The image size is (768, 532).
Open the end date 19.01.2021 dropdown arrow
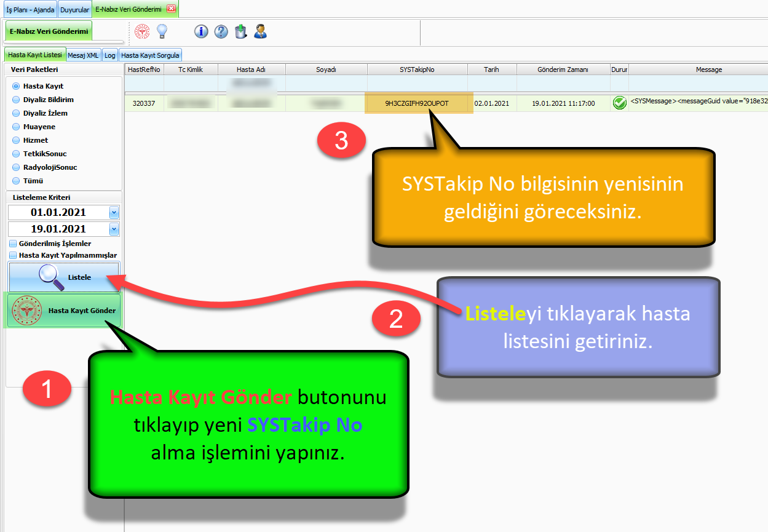[x=114, y=229]
